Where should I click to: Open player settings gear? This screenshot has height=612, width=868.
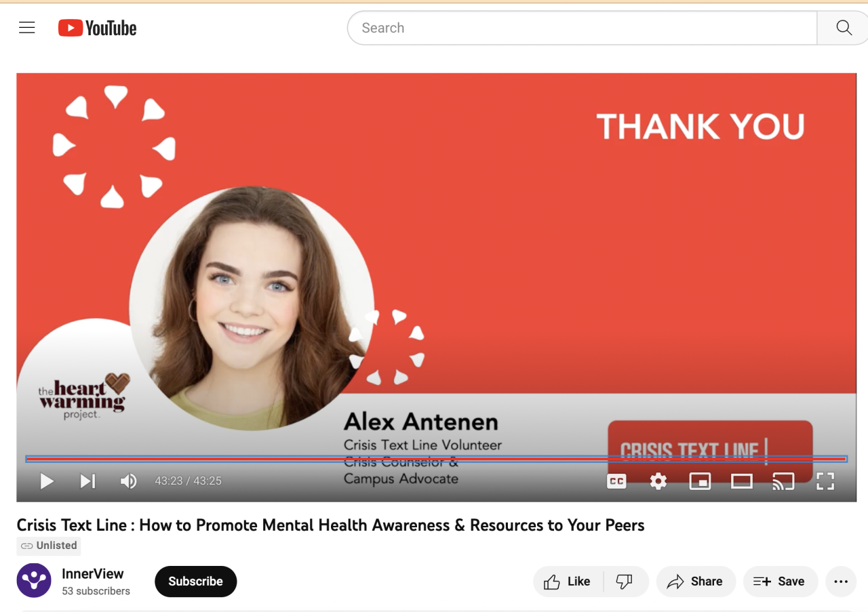(x=658, y=481)
